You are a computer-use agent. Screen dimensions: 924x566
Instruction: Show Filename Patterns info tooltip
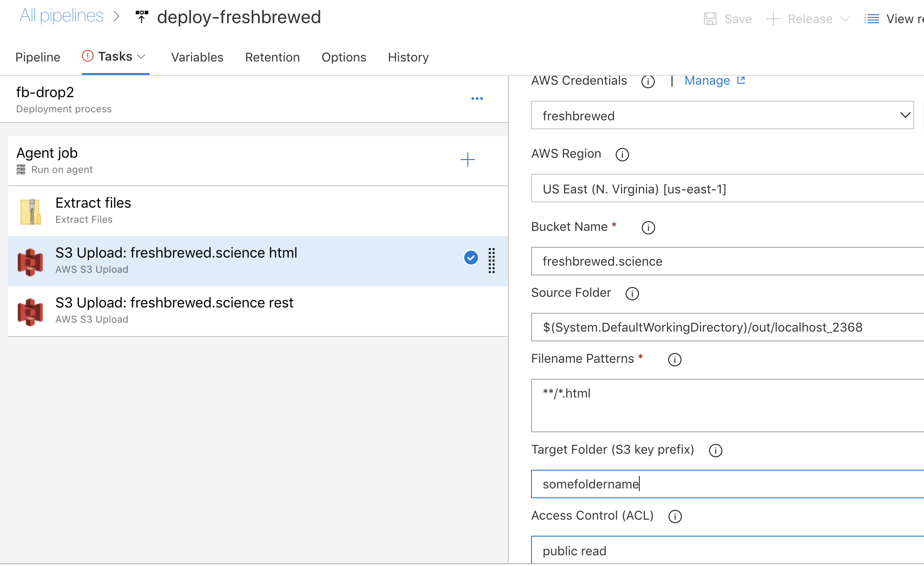pos(675,359)
